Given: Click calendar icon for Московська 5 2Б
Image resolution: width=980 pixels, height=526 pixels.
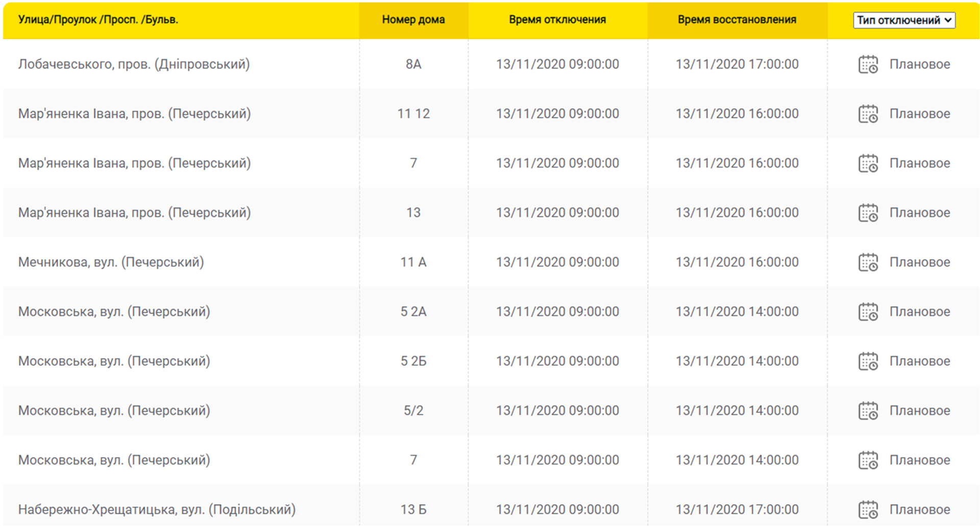Looking at the screenshot, I should pos(868,362).
